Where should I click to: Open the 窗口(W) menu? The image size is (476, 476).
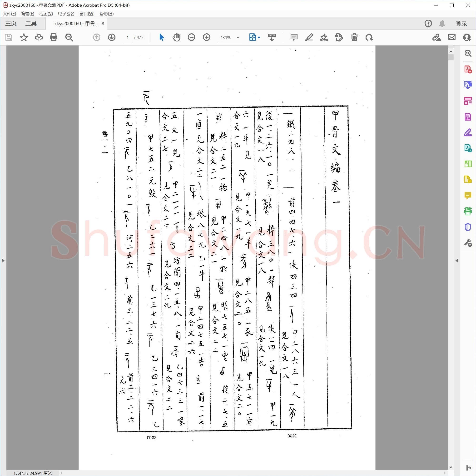[87, 14]
